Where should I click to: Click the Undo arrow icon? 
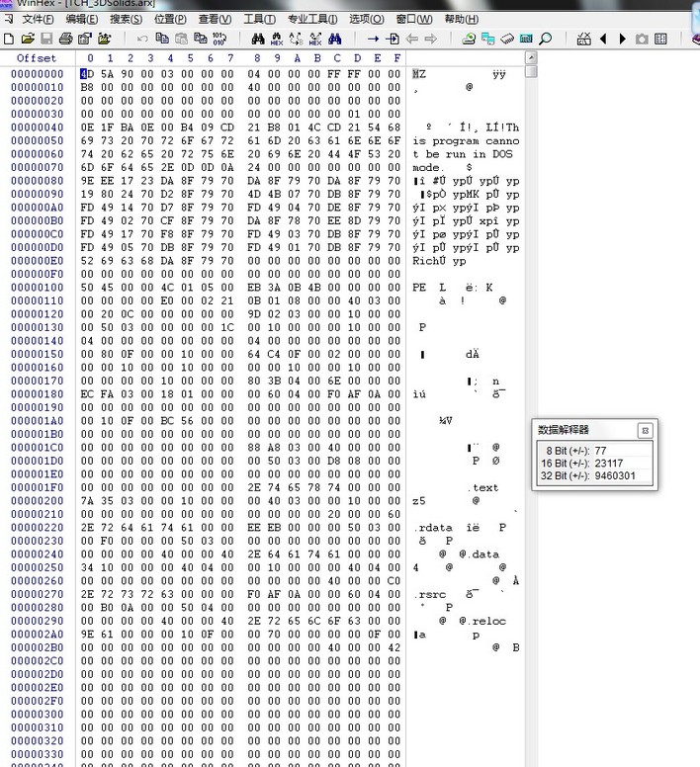pyautogui.click(x=142, y=39)
